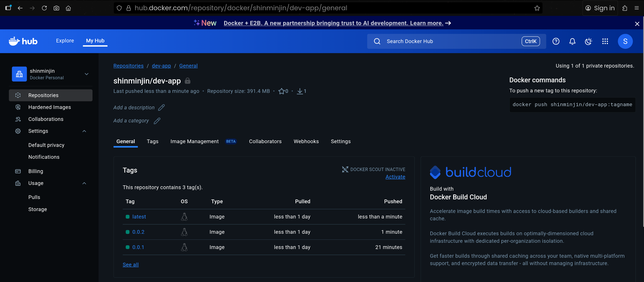Click pencil icon beside Add a description
Image resolution: width=644 pixels, height=282 pixels.
pyautogui.click(x=161, y=107)
